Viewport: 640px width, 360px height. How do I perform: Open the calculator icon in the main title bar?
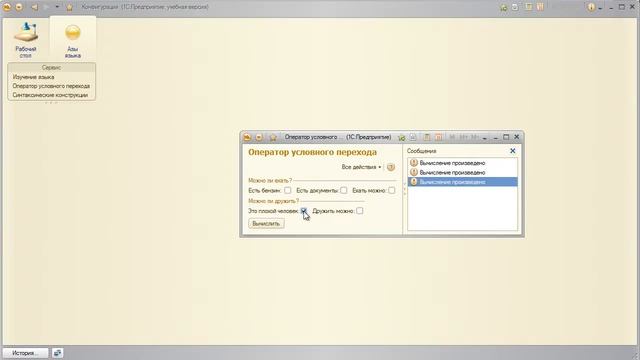point(529,7)
